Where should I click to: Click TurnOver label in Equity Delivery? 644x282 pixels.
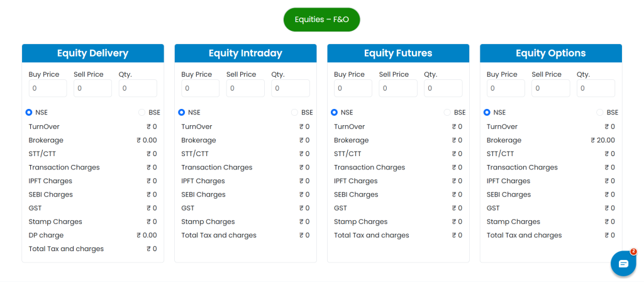(x=44, y=127)
